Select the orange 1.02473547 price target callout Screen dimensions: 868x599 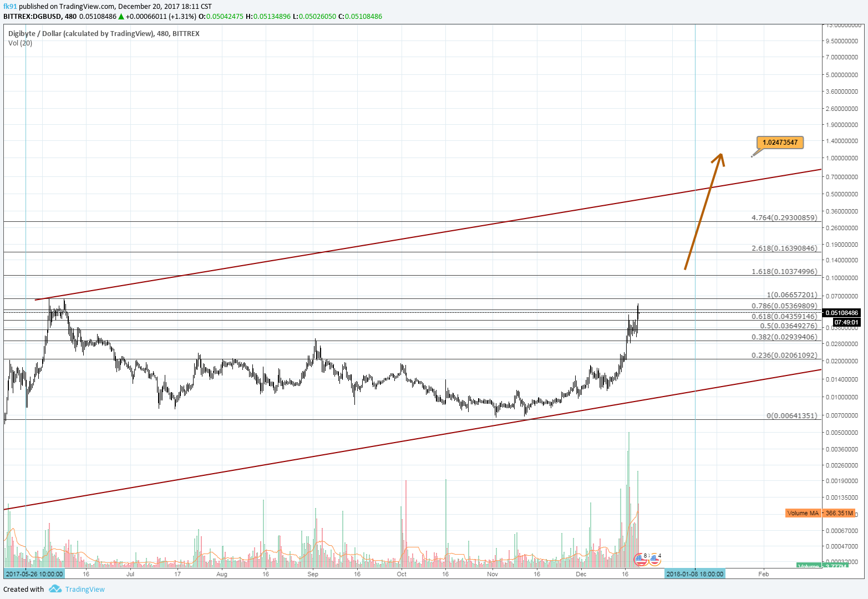coord(780,143)
